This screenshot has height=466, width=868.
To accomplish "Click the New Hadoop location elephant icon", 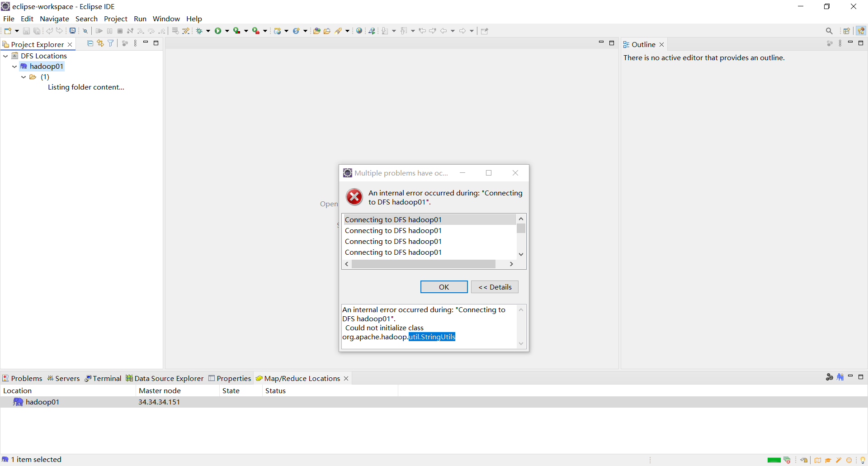I will pos(840,377).
